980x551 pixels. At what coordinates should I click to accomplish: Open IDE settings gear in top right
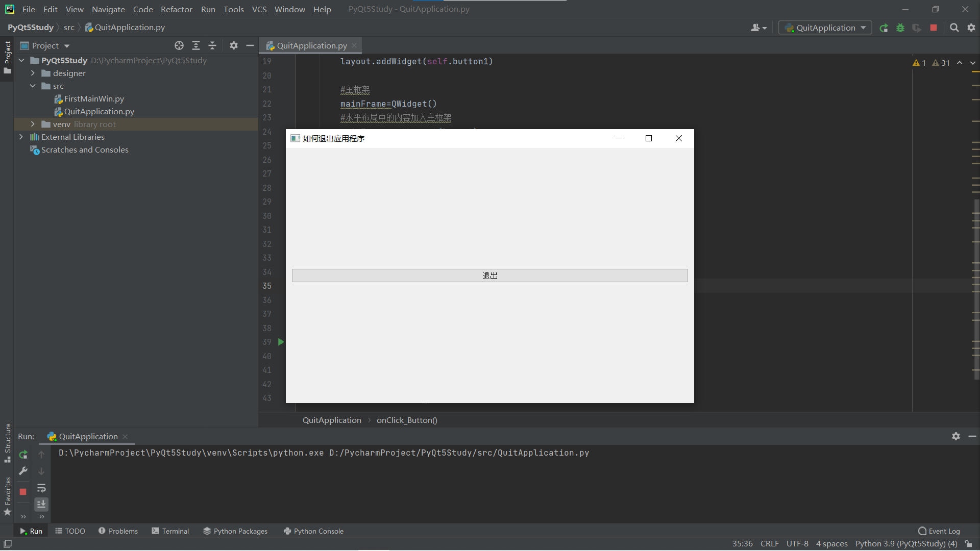coord(971,28)
